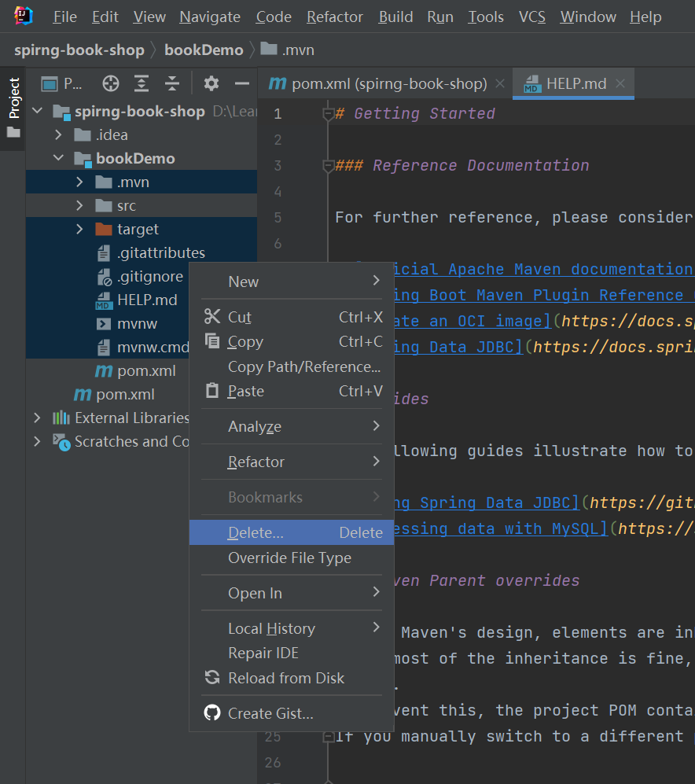Click the mvnw script file icon
695x784 pixels.
[x=104, y=323]
